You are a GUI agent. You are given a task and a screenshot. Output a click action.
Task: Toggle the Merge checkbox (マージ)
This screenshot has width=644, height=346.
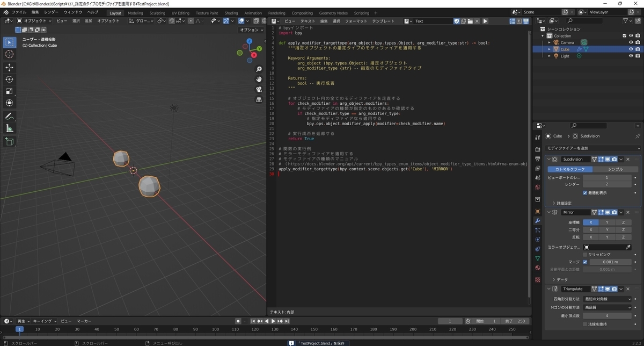pos(585,262)
